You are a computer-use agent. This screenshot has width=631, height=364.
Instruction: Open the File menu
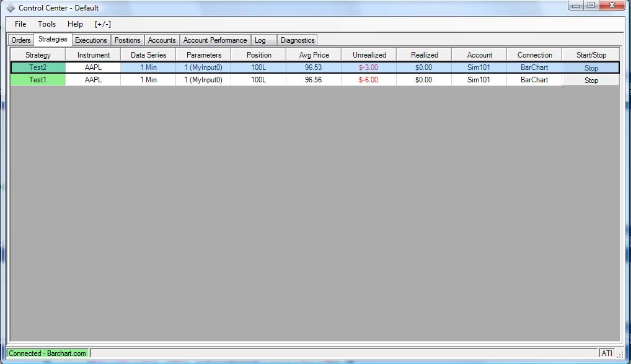click(20, 24)
